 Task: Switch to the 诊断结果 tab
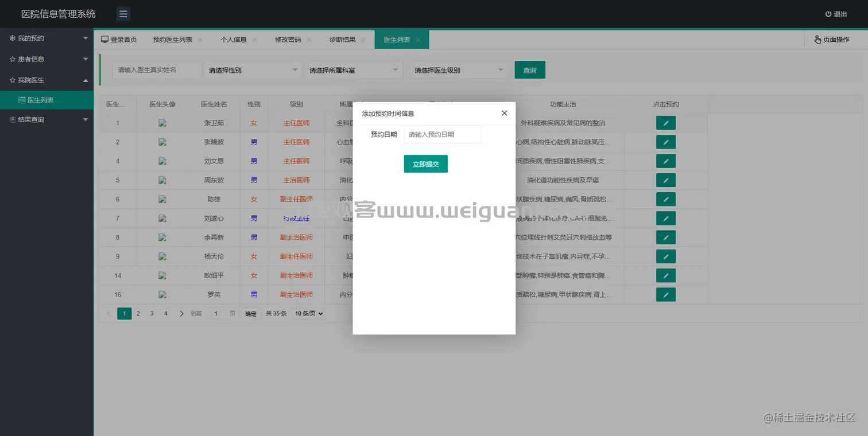pos(343,40)
